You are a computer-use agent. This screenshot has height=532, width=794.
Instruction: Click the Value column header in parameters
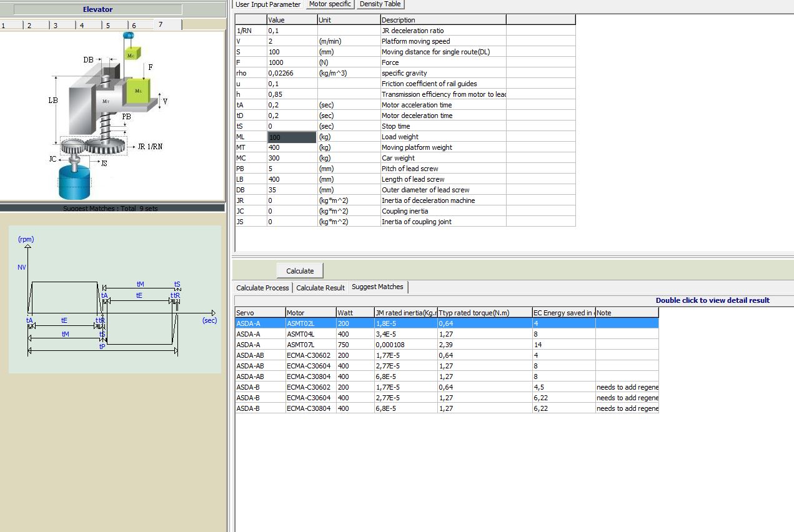pyautogui.click(x=292, y=20)
